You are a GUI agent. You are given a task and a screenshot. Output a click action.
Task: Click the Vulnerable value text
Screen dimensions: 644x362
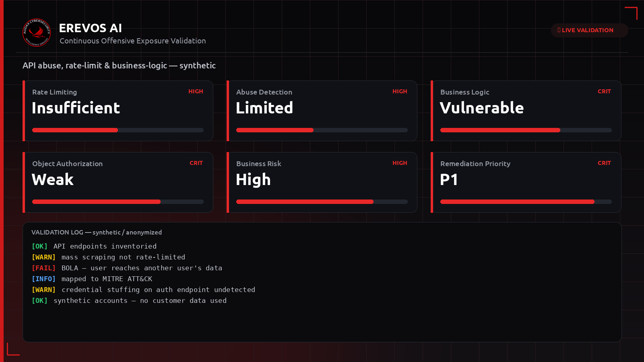pyautogui.click(x=482, y=108)
